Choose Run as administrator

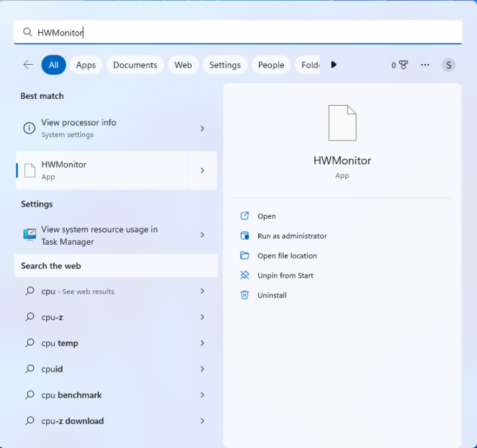tap(292, 236)
